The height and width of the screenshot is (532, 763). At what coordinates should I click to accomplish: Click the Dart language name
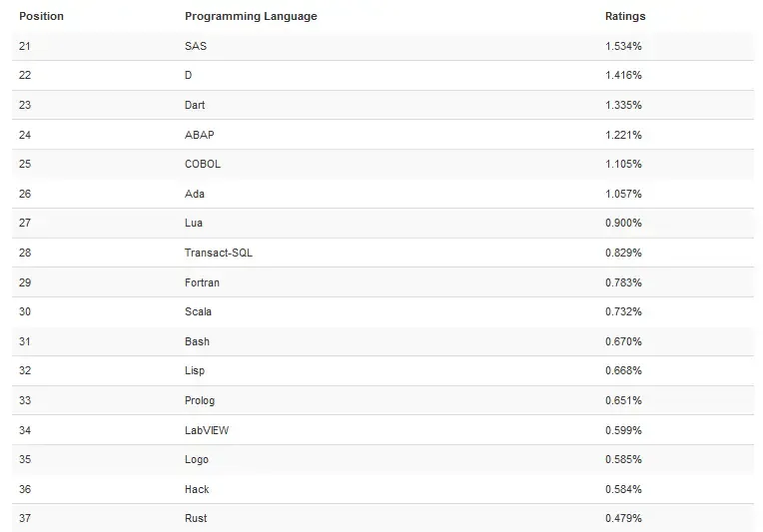(x=195, y=105)
